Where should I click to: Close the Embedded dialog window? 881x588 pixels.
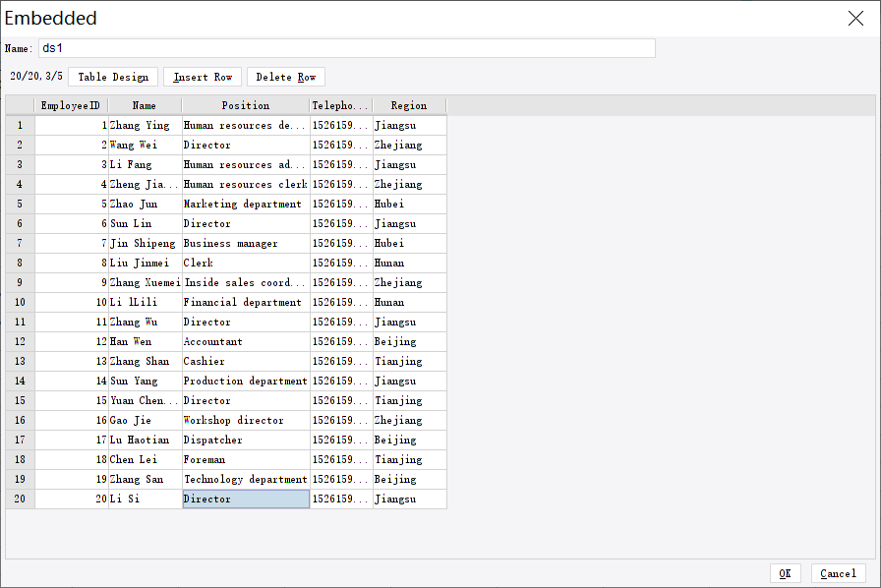coord(855,18)
